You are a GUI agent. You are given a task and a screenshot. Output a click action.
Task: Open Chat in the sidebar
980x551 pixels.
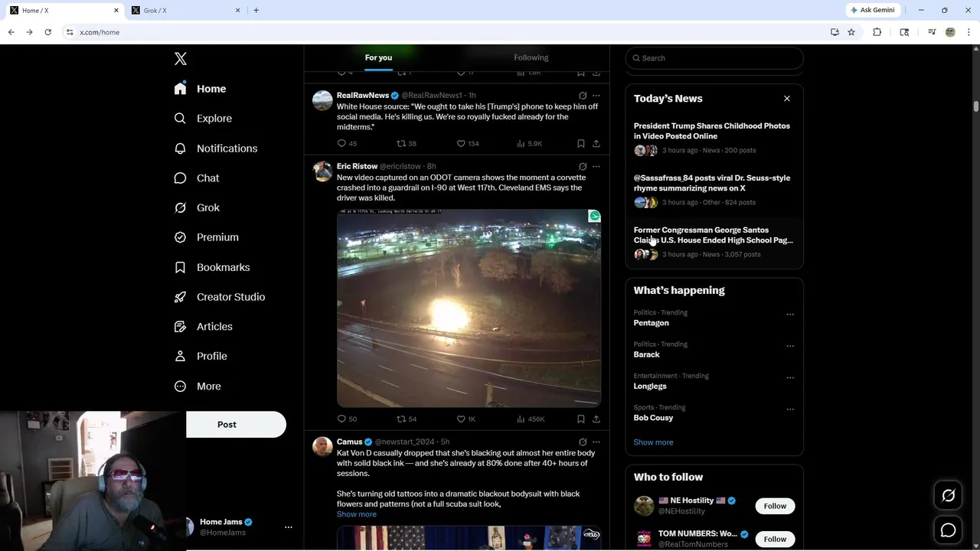[x=197, y=178]
